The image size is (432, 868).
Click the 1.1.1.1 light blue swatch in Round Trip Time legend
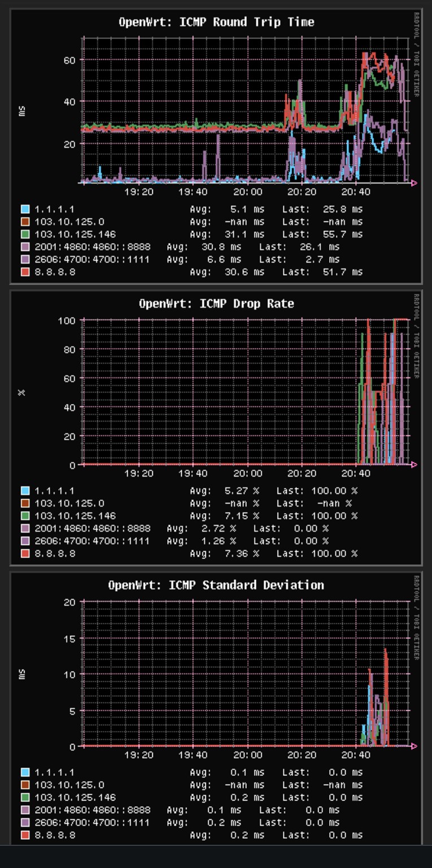(x=25, y=210)
